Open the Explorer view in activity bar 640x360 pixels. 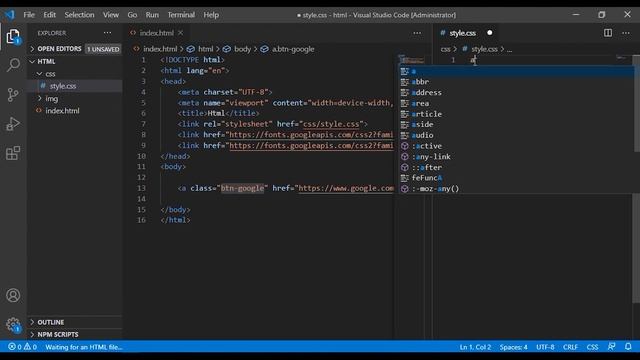tap(13, 37)
